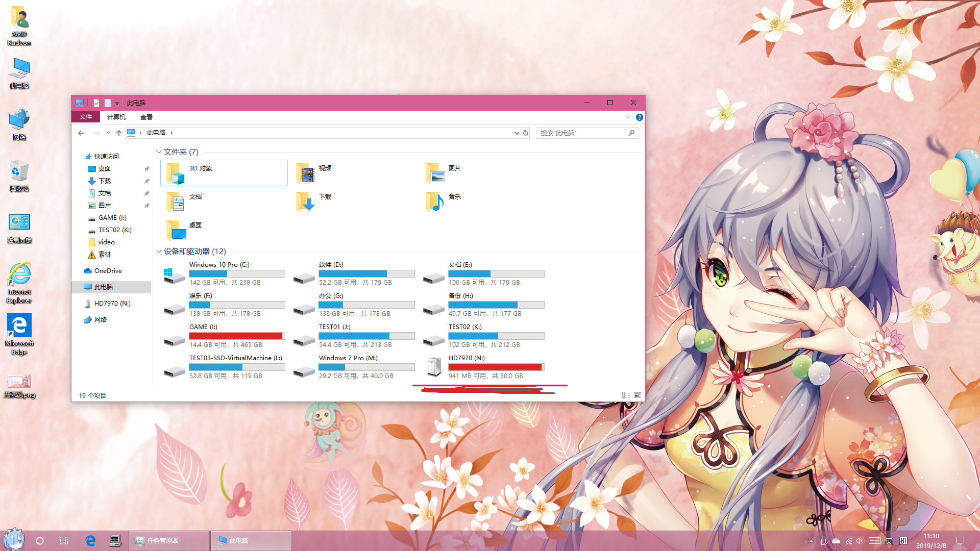Collapse the 文件夹 (7) group

[159, 152]
